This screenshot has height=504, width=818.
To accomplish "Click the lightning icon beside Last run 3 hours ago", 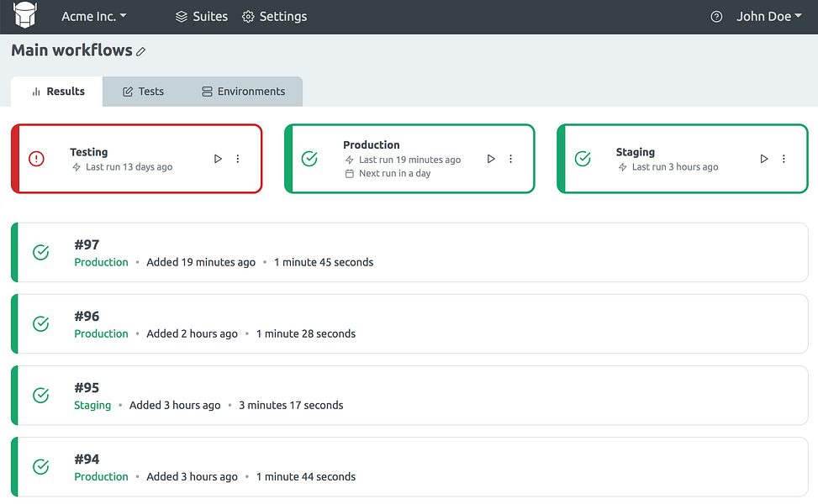I will coord(622,167).
